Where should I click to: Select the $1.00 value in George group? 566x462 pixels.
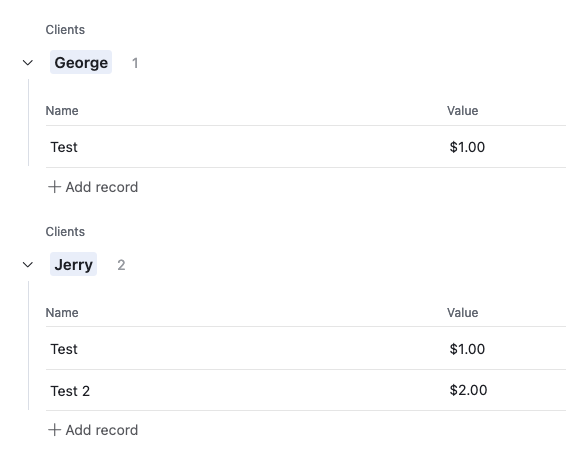point(467,147)
